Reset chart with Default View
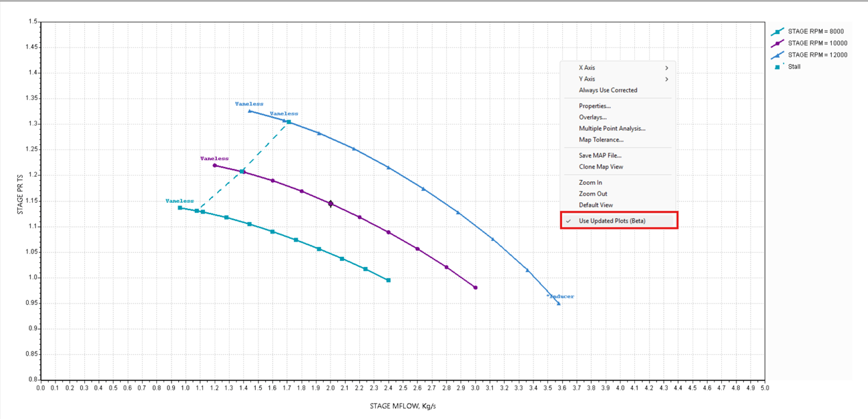This screenshot has width=868, height=419. (596, 205)
